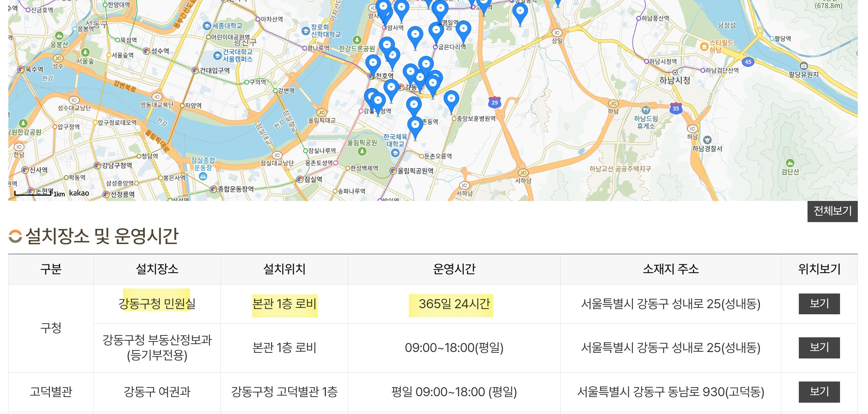Screen dimensions: 868x414
Task: Open 보기 for 부동산정보과 row
Action: tap(819, 348)
